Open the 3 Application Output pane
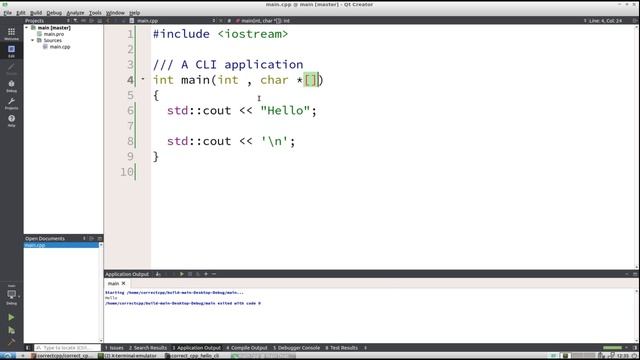The height and width of the screenshot is (360, 640). point(196,348)
